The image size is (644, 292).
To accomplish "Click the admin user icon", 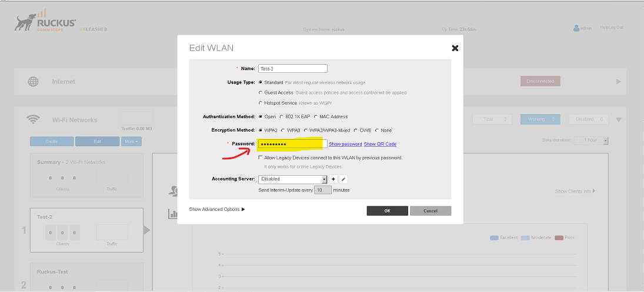I will (x=576, y=28).
